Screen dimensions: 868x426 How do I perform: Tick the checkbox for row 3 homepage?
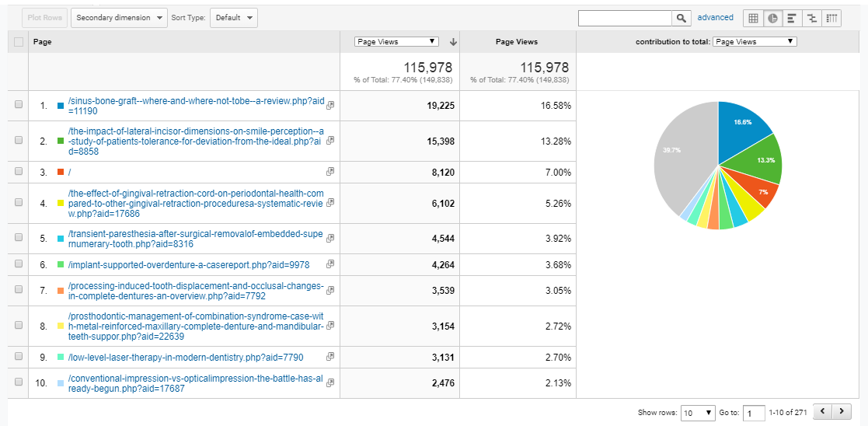click(19, 172)
